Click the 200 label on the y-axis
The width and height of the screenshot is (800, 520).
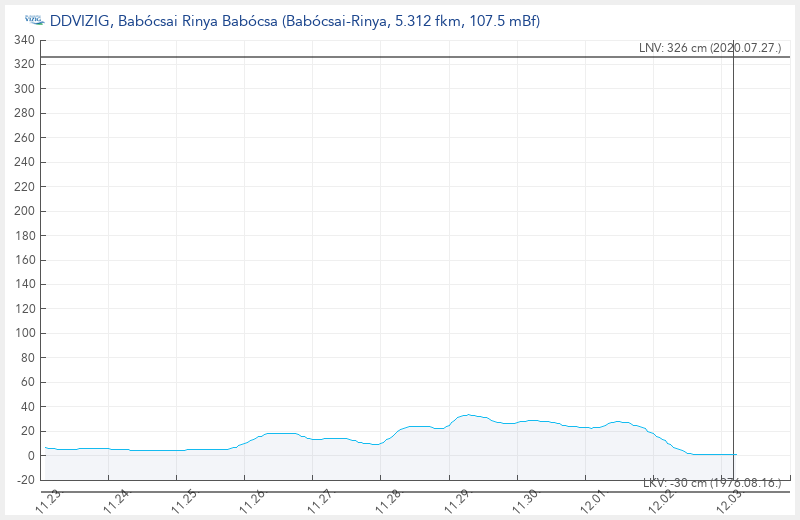coord(25,211)
